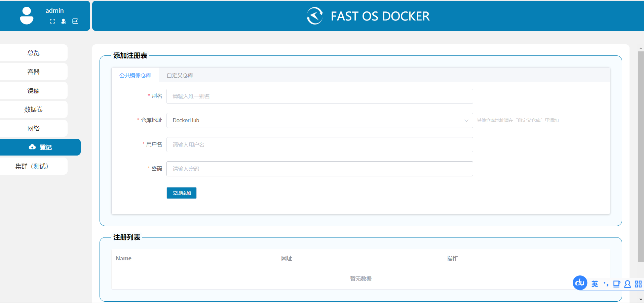This screenshot has height=303, width=644.
Task: Open the IME cup-shaped skin icon
Action: (x=616, y=284)
